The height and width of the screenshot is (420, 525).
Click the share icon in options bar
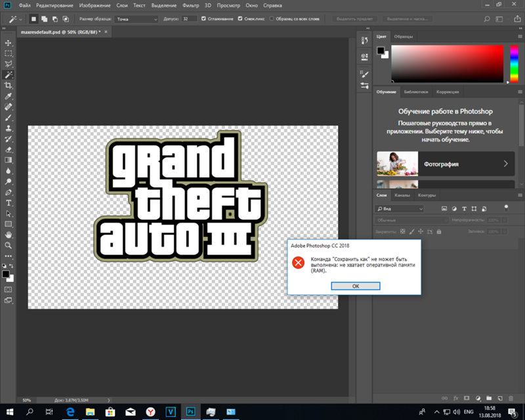[x=517, y=19]
